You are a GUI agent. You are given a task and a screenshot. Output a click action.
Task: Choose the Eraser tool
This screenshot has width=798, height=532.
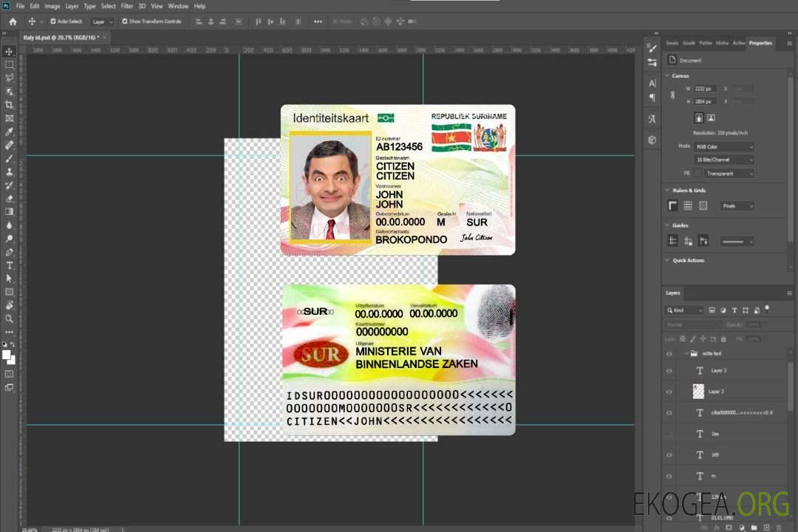click(x=10, y=198)
